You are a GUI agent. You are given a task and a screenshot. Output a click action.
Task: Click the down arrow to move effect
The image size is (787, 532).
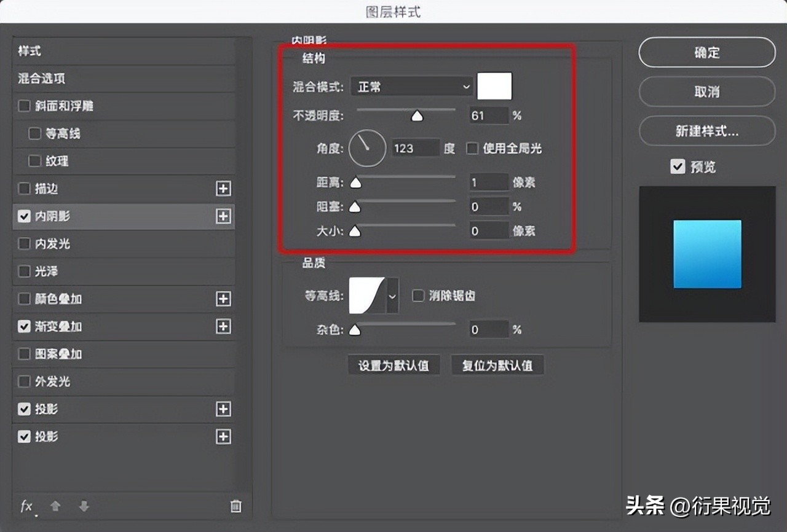point(84,506)
